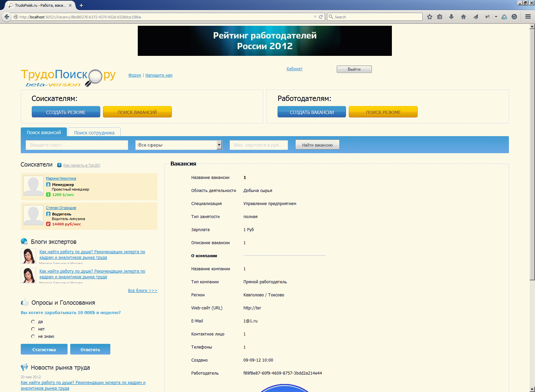Click the 'Выйти' logout button
535x392 pixels.
354,69
